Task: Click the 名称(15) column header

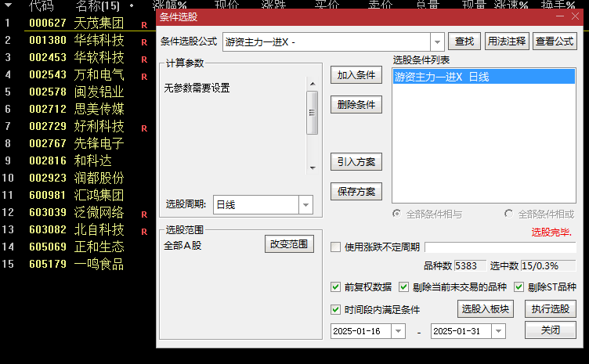Action: click(x=97, y=5)
